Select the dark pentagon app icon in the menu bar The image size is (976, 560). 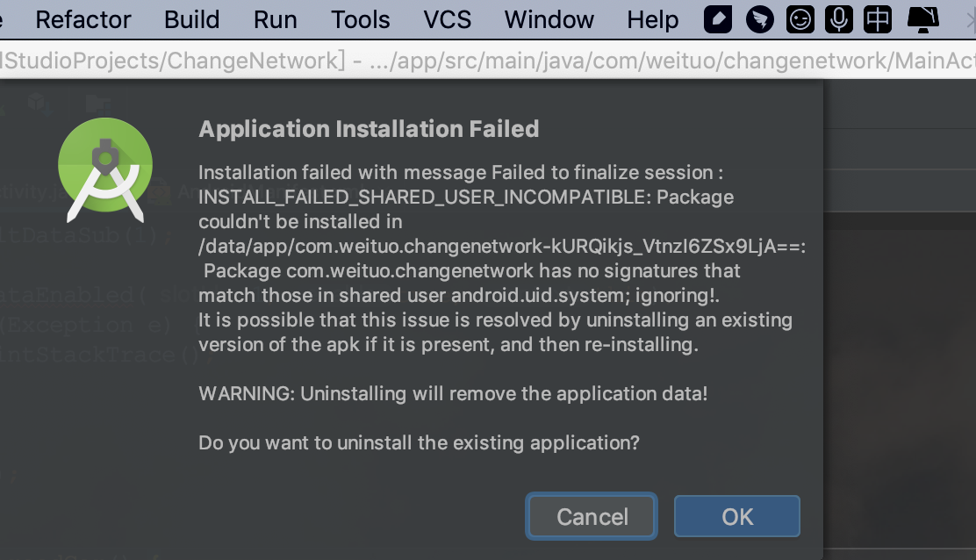click(717, 18)
